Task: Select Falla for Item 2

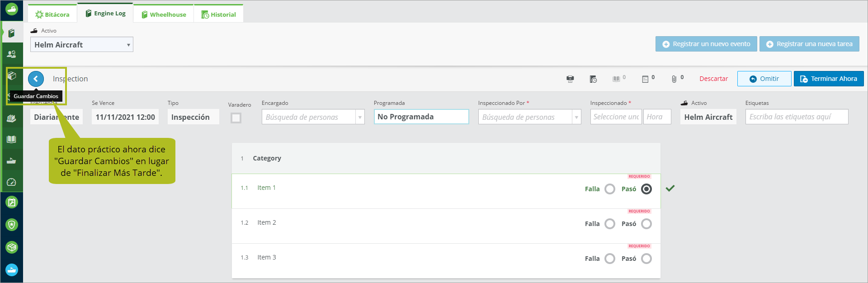Action: [x=610, y=224]
